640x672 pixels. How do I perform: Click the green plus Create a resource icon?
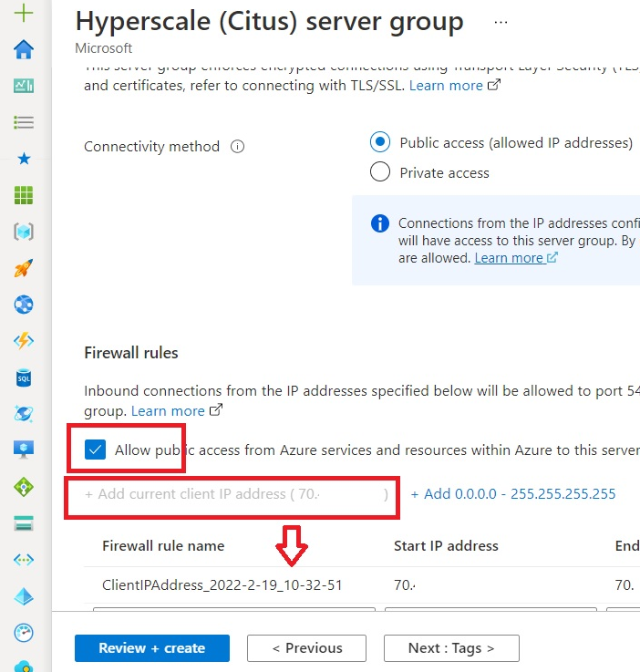pos(24,13)
